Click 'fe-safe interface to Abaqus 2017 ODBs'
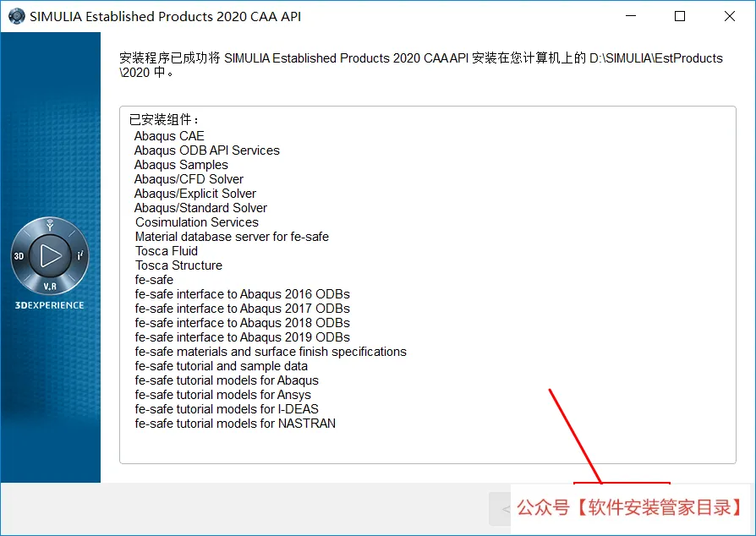The width and height of the screenshot is (756, 536). pos(243,309)
